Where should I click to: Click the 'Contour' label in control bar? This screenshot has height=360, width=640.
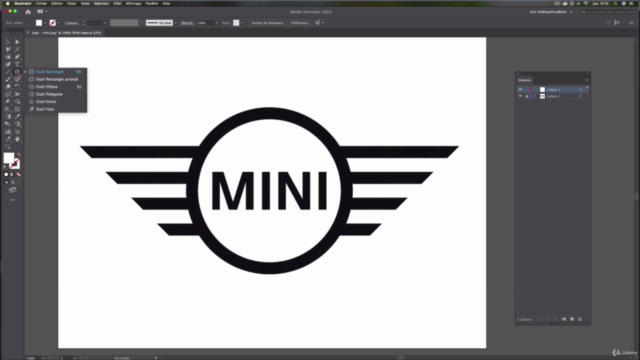pyautogui.click(x=71, y=23)
